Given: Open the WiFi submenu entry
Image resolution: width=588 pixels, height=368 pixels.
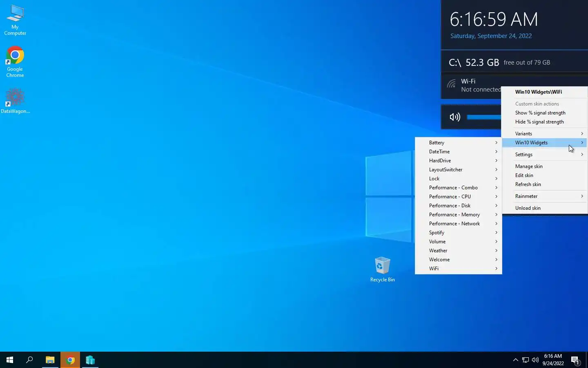Looking at the screenshot, I should pyautogui.click(x=458, y=269).
